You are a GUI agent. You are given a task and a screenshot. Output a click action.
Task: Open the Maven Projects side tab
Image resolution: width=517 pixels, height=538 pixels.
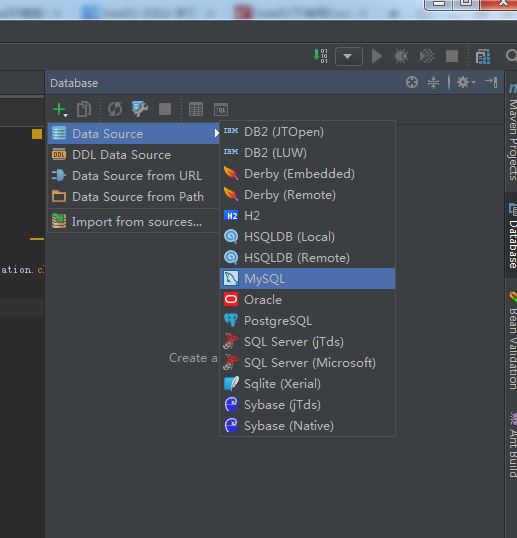[x=512, y=134]
